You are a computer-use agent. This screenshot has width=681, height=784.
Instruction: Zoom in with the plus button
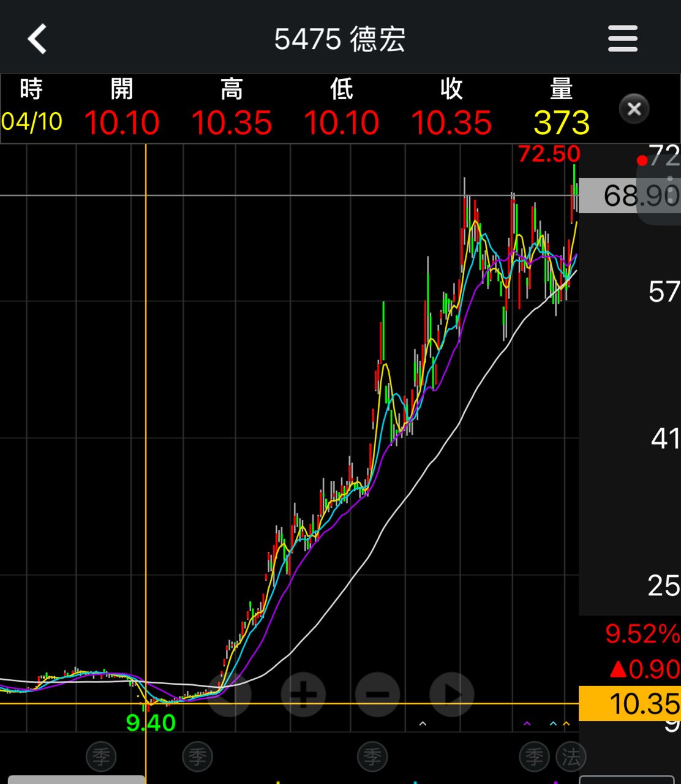[303, 695]
